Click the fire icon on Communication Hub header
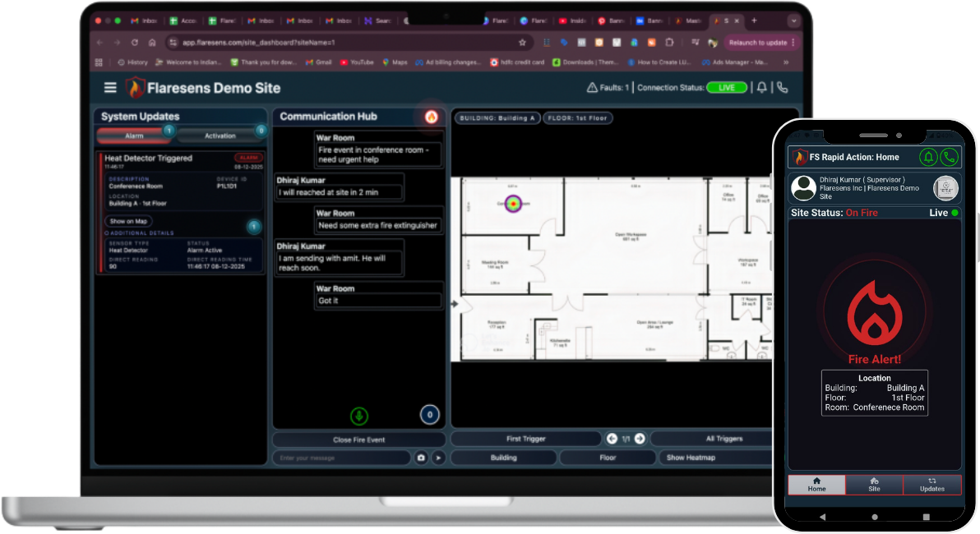 click(x=432, y=116)
